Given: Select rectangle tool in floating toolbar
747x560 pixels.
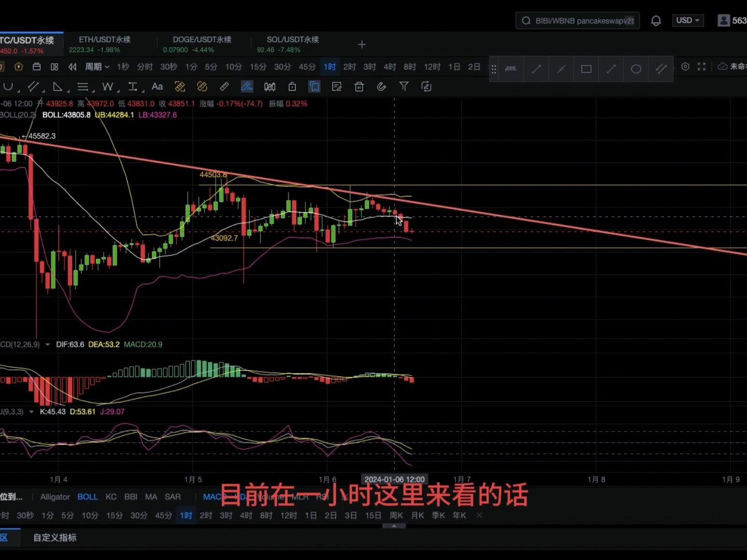Looking at the screenshot, I should pyautogui.click(x=586, y=68).
